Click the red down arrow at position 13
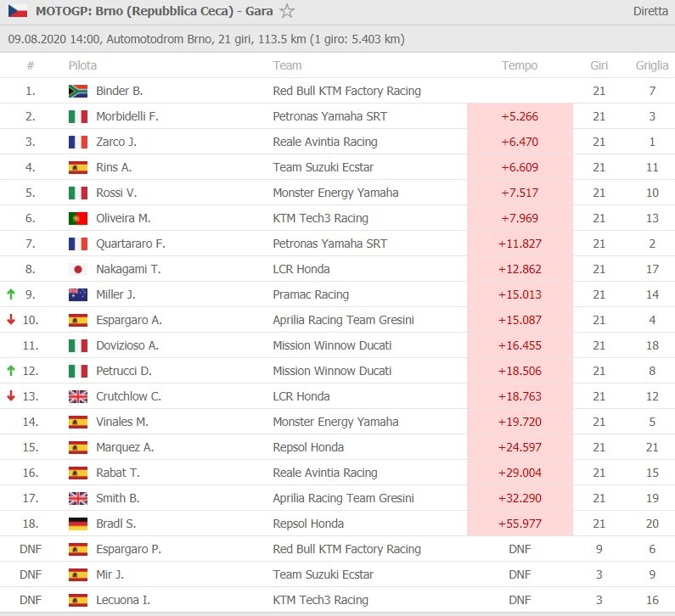This screenshot has width=675, height=616. [x=11, y=395]
